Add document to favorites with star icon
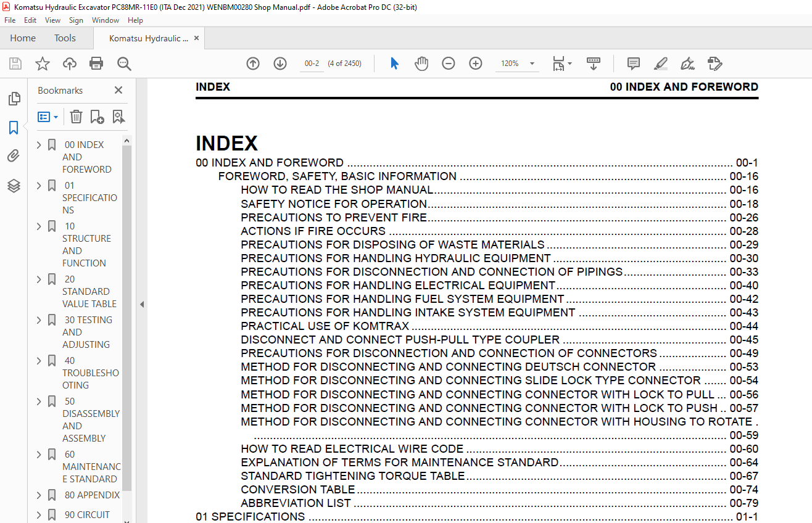This screenshot has width=812, height=523. 42,64
